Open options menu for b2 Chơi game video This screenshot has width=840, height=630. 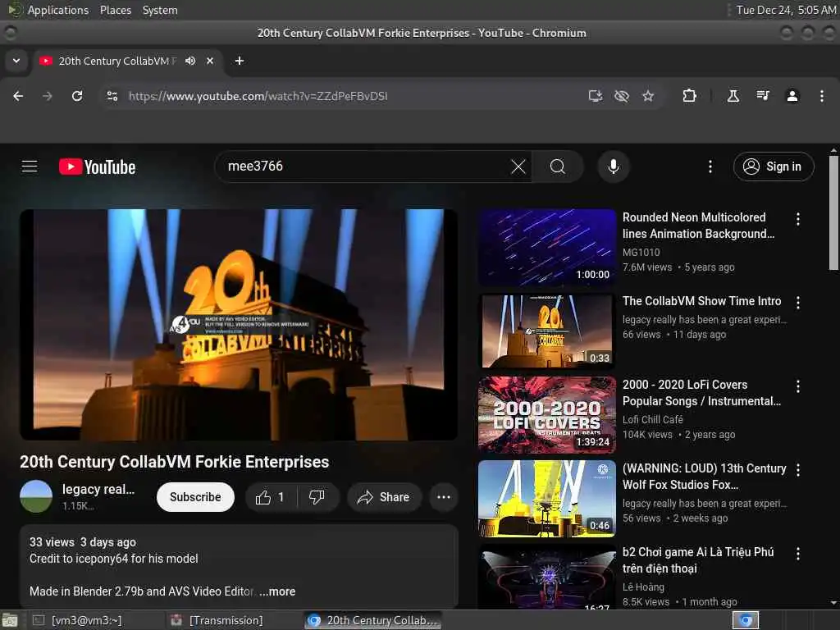pos(798,554)
